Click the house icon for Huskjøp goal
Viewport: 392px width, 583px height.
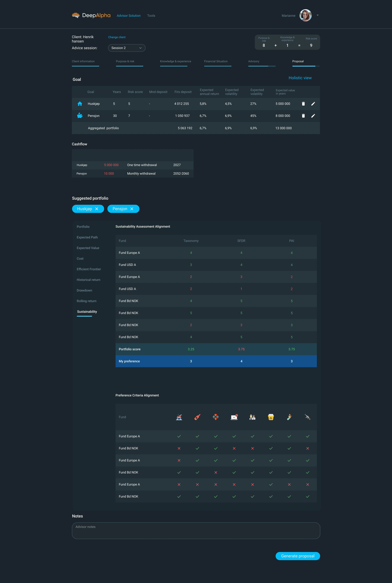[x=80, y=104]
